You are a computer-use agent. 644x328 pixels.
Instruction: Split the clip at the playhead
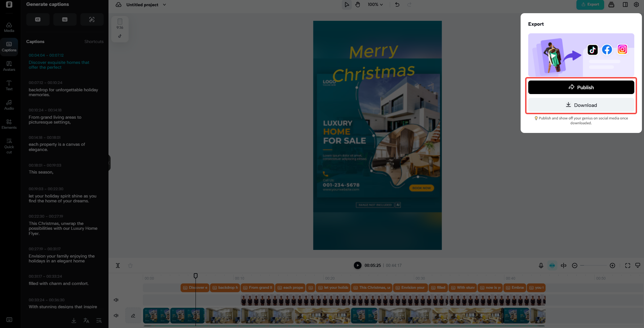[118, 266]
